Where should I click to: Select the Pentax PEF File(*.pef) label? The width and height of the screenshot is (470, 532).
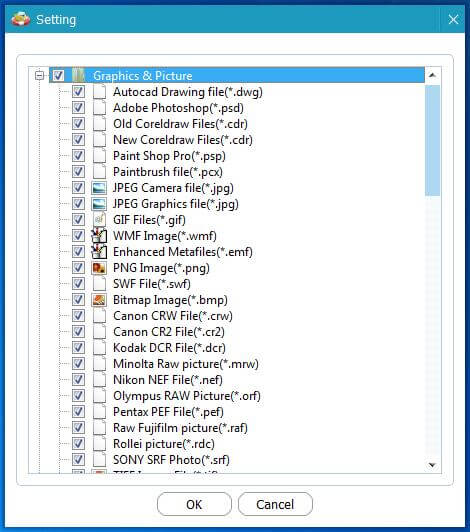click(x=168, y=412)
